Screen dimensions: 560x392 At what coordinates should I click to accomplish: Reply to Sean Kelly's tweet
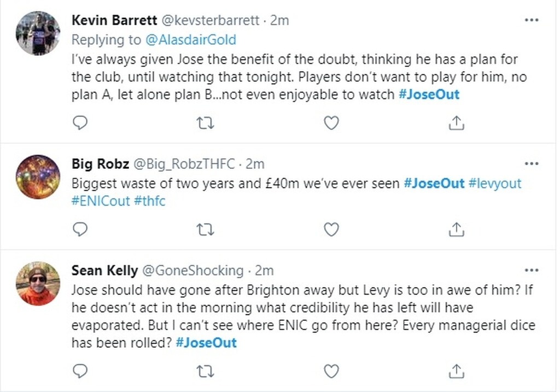pos(80,371)
